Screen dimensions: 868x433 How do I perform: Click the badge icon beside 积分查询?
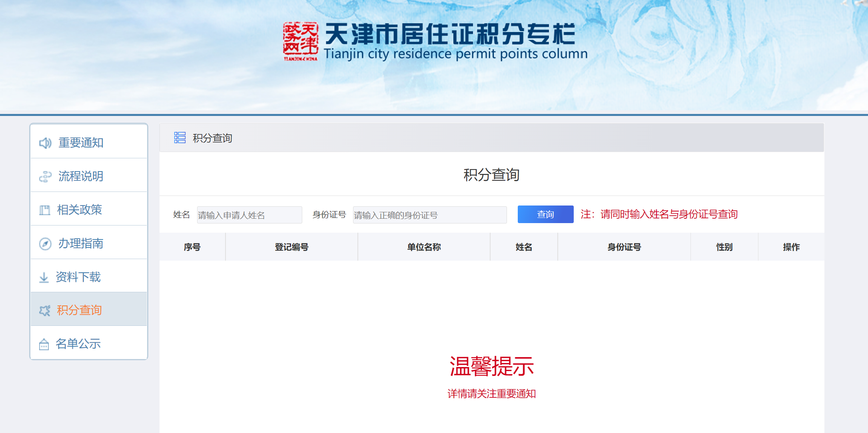pyautogui.click(x=45, y=311)
